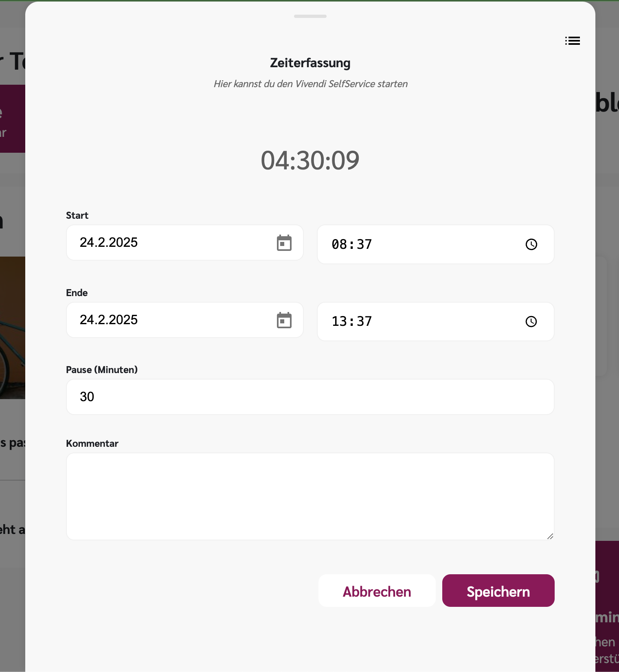Select the hour segment 13 in Ende time
619x672 pixels.
click(x=339, y=322)
